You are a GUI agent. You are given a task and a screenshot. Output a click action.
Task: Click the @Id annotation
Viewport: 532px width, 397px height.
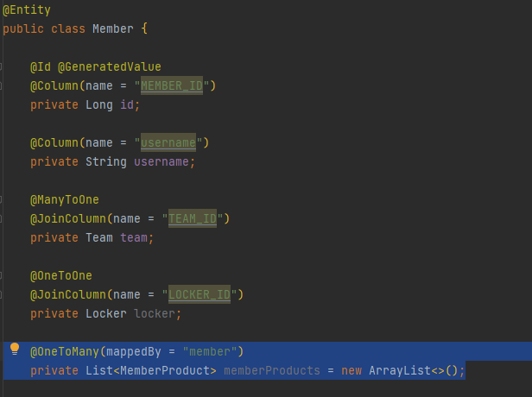click(x=41, y=66)
